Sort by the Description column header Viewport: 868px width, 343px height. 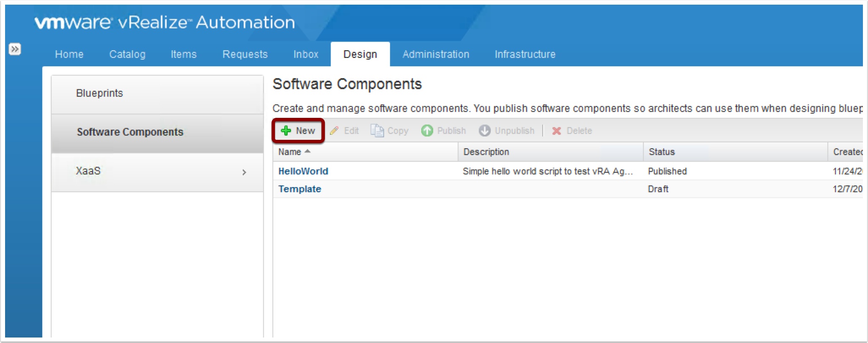pyautogui.click(x=486, y=152)
